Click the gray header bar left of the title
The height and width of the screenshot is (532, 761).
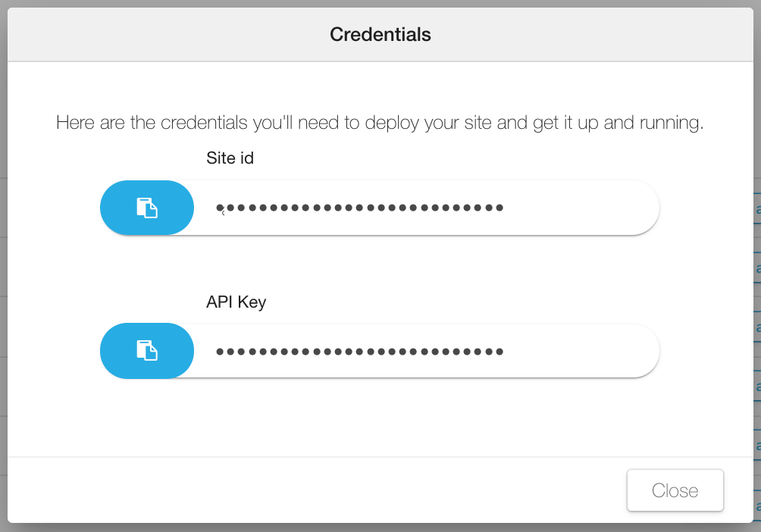pyautogui.click(x=152, y=34)
